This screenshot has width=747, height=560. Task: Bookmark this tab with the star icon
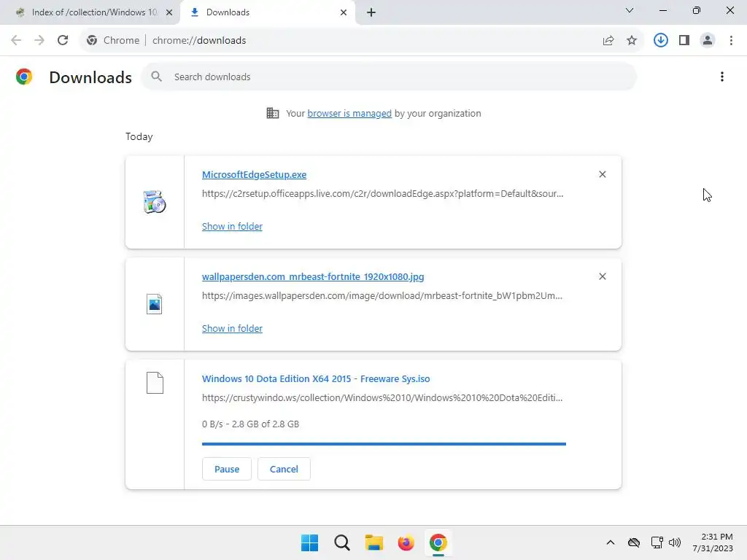(x=632, y=41)
